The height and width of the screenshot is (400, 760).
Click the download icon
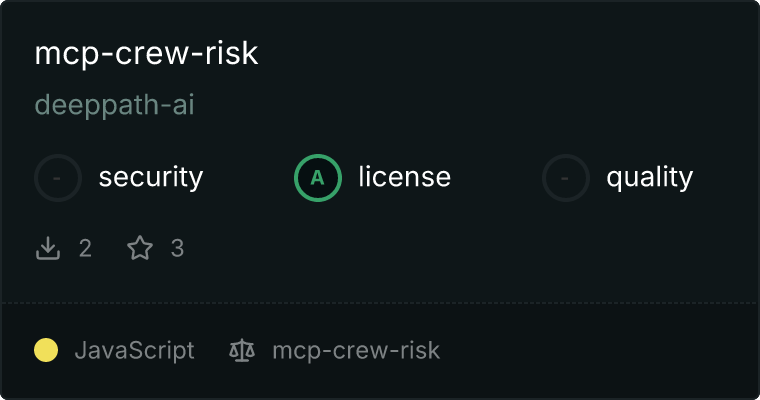coord(48,248)
